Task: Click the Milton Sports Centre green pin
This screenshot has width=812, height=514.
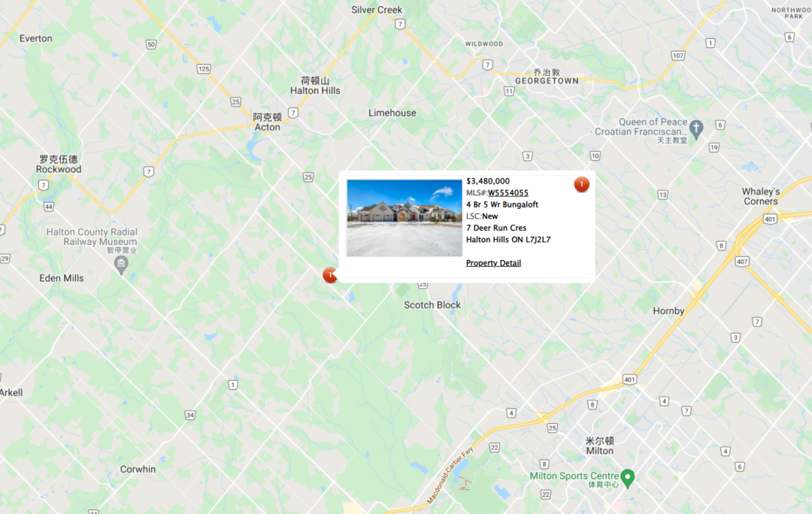Action: (628, 478)
